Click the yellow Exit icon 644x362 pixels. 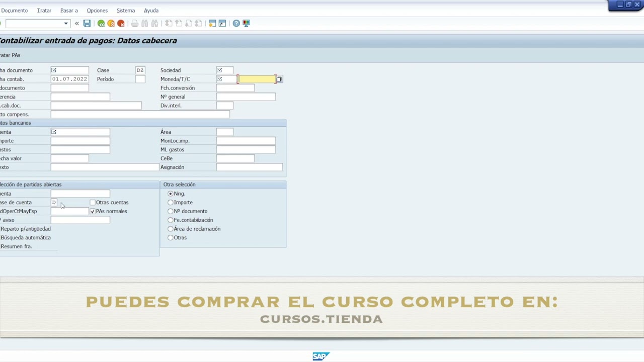point(111,24)
